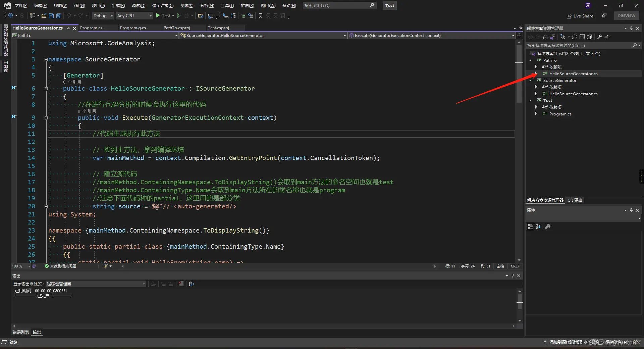Click Solution Explorer home icon
Viewport: 644px width, 349px height.
coord(545,37)
